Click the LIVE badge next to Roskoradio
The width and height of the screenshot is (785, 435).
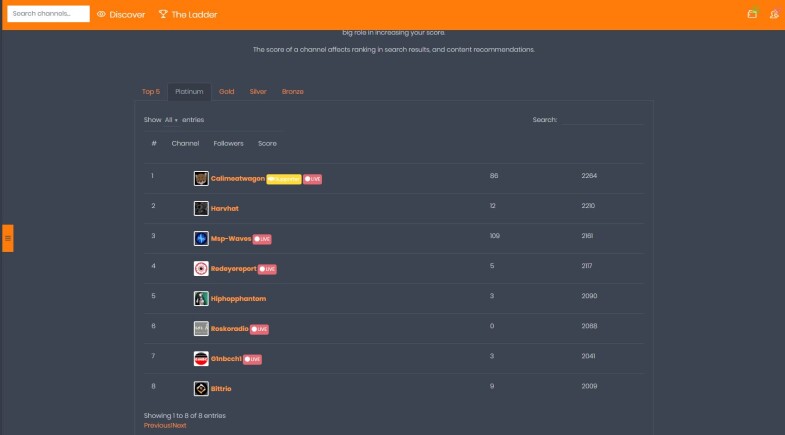(259, 329)
